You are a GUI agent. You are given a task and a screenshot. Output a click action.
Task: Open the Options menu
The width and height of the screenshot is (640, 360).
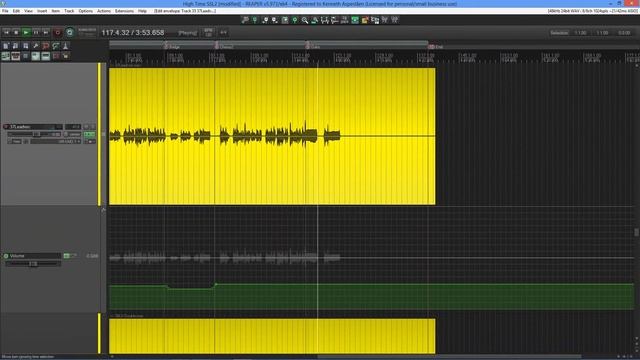pos(85,11)
